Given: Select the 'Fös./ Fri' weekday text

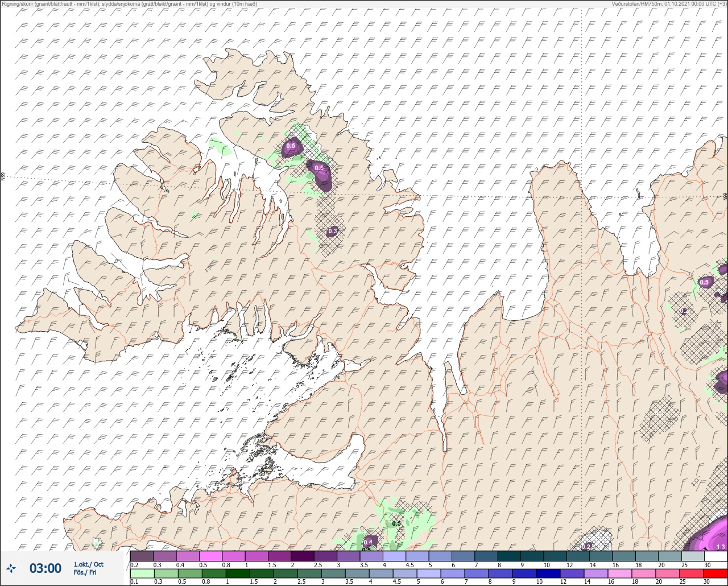Looking at the screenshot, I should tap(85, 572).
